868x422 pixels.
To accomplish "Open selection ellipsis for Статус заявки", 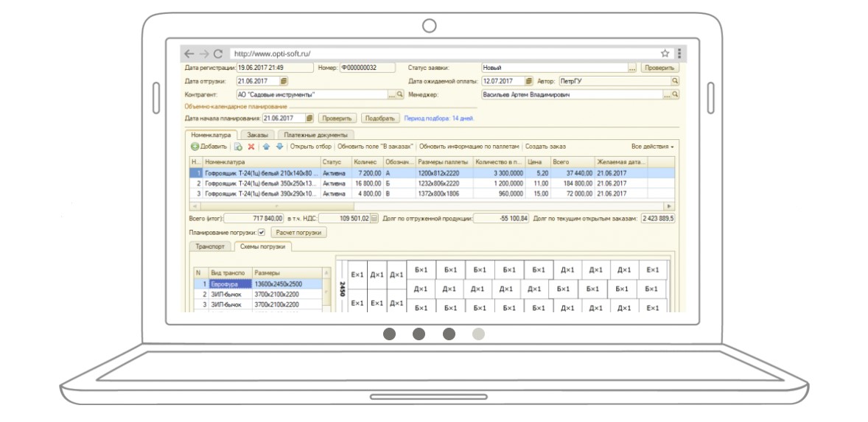I will [632, 68].
